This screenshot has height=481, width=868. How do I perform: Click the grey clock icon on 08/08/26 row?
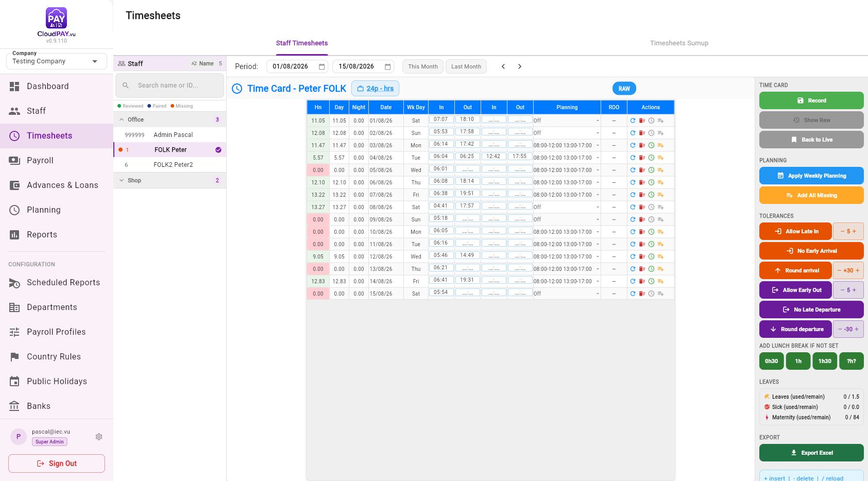651,207
